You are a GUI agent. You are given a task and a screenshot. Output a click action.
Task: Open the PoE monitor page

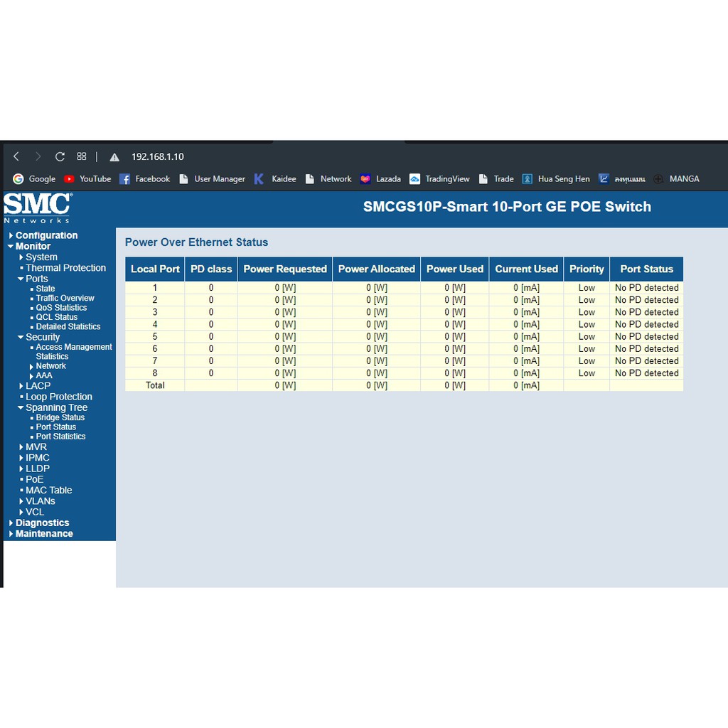click(x=34, y=480)
